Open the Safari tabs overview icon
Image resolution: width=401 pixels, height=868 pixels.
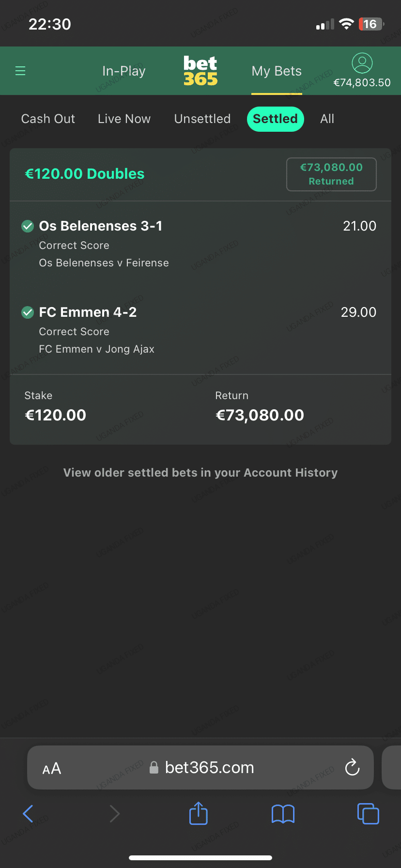click(x=368, y=813)
